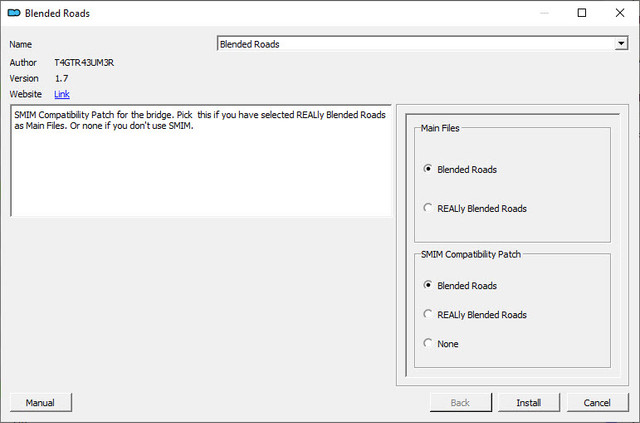Click the Name combo box text field

point(416,44)
